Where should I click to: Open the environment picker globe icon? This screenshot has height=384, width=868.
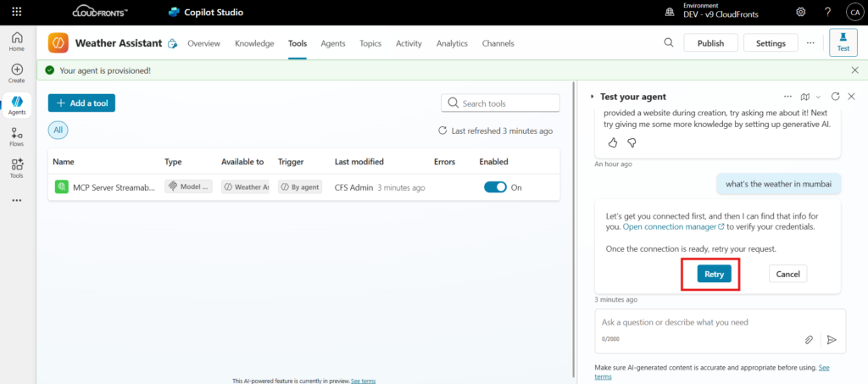click(x=670, y=12)
